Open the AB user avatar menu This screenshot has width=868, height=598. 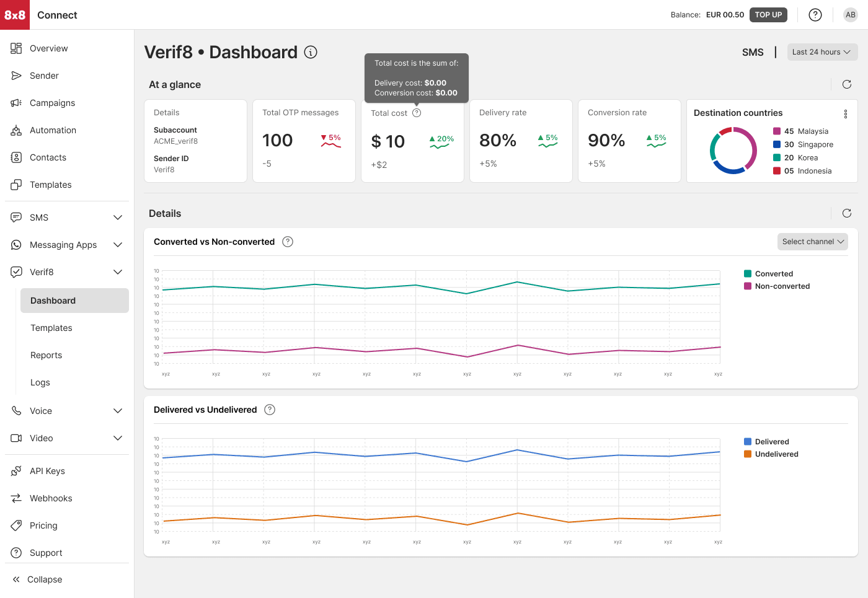click(x=851, y=15)
